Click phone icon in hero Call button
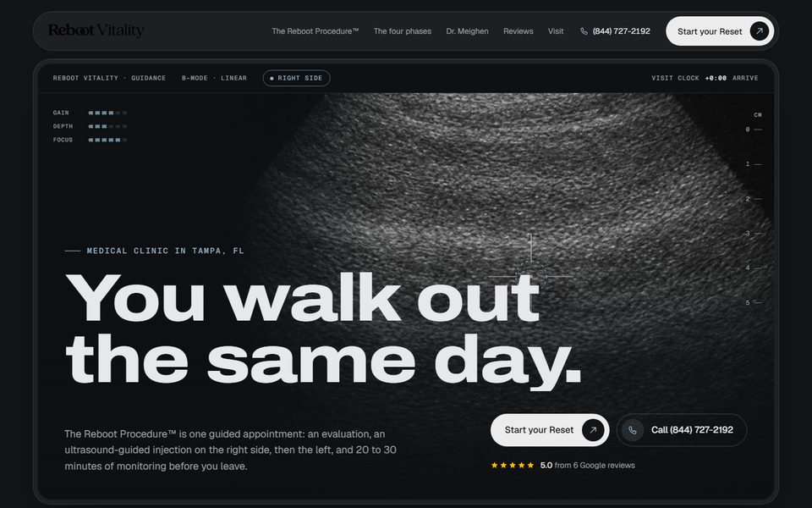 pyautogui.click(x=633, y=430)
